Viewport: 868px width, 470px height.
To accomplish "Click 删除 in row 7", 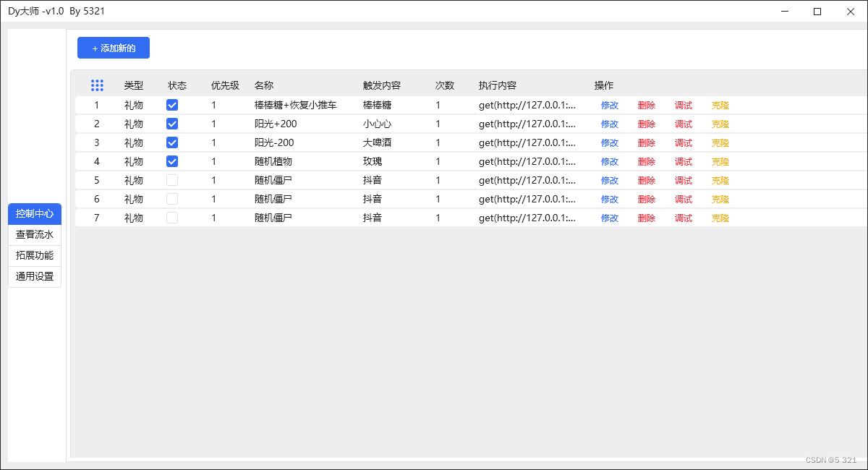I will [x=647, y=218].
